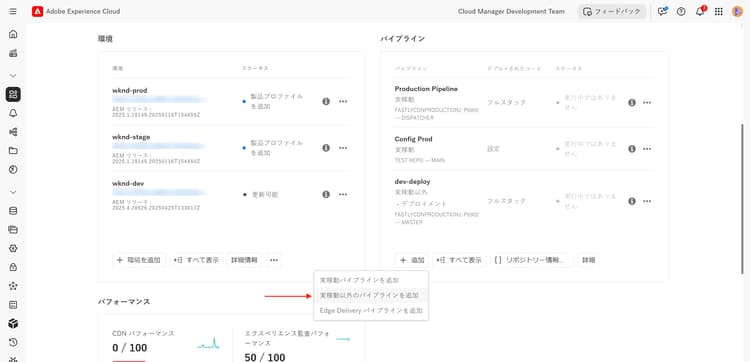Click the 0 / 100 CDN score
750x362 pixels.
click(x=130, y=348)
